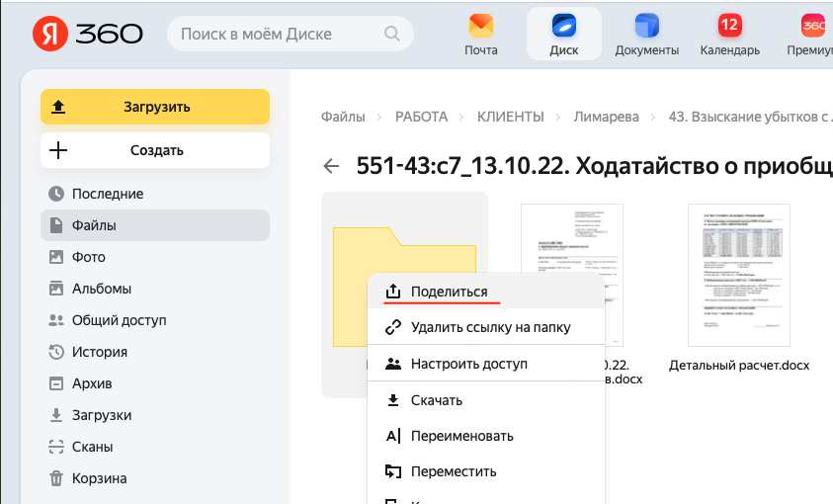Click the album icon next to Альбомы
The image size is (833, 504).
[x=56, y=289]
